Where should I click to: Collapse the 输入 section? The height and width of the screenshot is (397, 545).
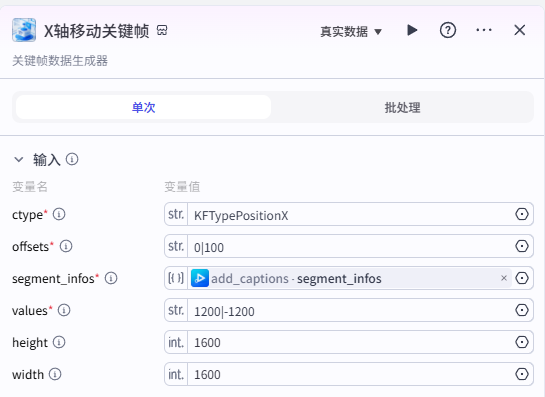18,160
